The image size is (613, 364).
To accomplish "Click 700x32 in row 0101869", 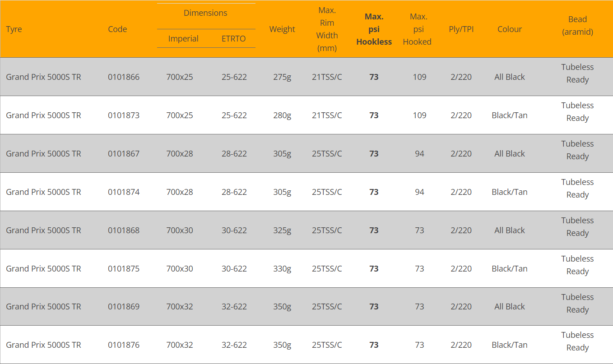I will (x=180, y=307).
